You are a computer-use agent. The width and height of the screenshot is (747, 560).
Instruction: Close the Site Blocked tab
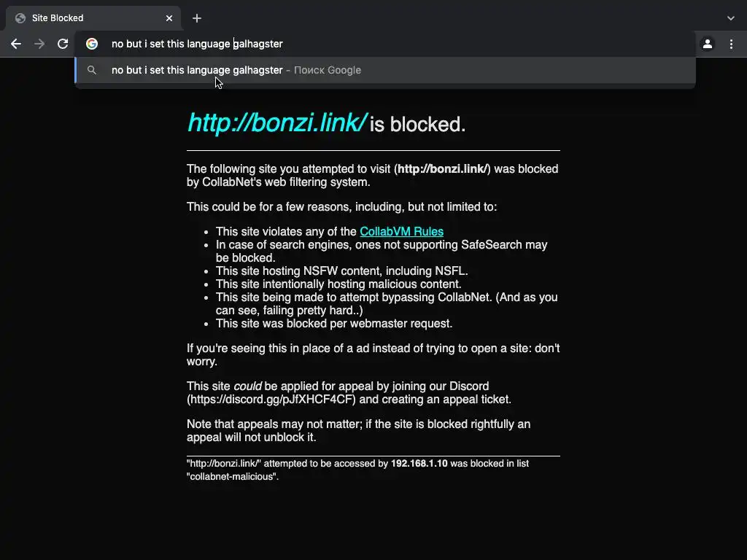coord(169,18)
